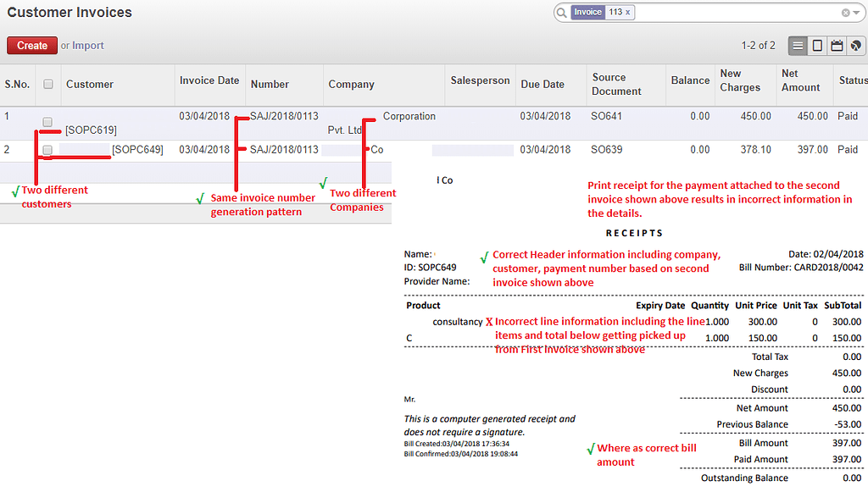The image size is (868, 492).
Task: Clear the entire search bar
Action: (x=844, y=12)
